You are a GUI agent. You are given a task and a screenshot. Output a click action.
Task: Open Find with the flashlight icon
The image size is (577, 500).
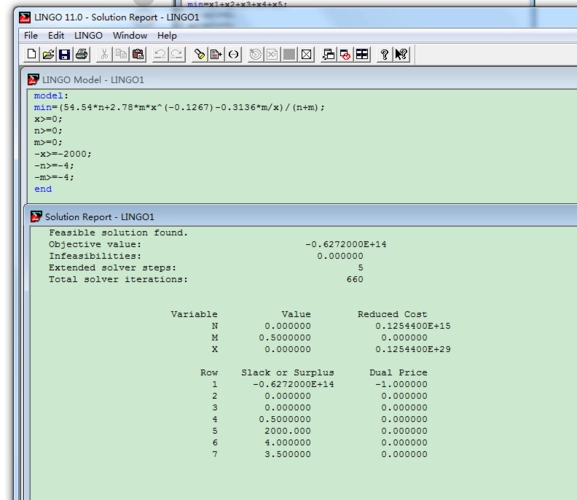[199, 54]
